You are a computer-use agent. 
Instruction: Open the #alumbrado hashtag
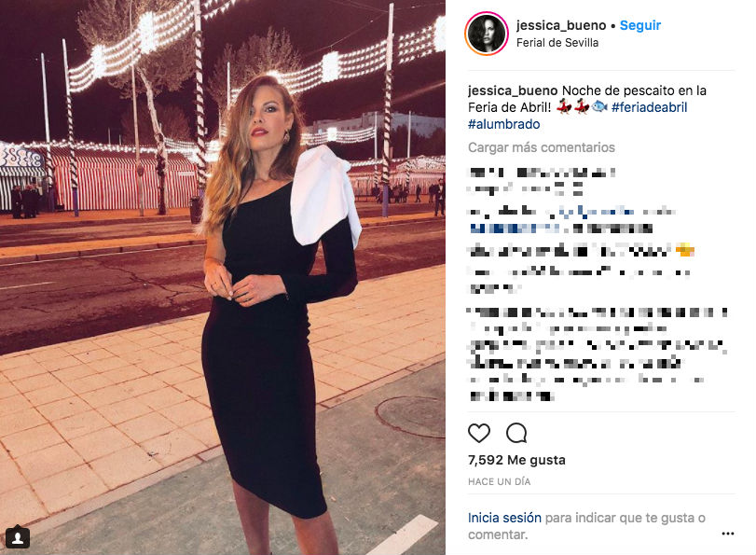[503, 124]
